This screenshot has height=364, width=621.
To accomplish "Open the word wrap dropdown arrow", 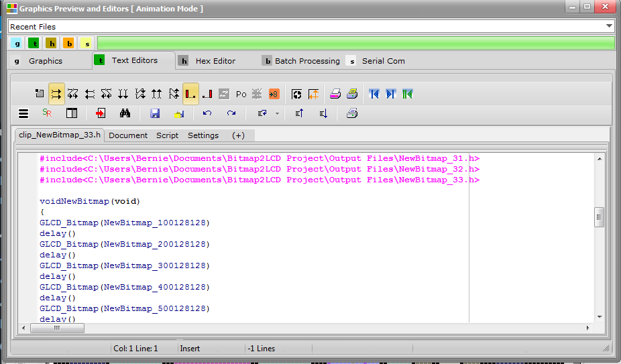I will pos(277,114).
